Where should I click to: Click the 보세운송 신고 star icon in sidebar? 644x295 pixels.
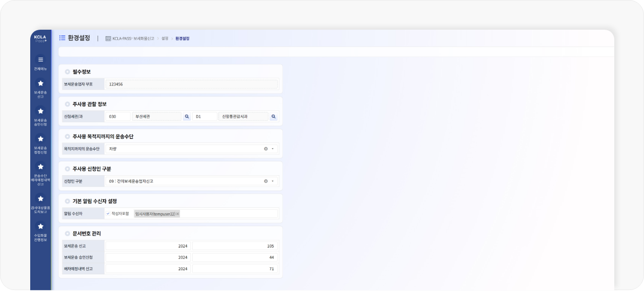pyautogui.click(x=41, y=84)
